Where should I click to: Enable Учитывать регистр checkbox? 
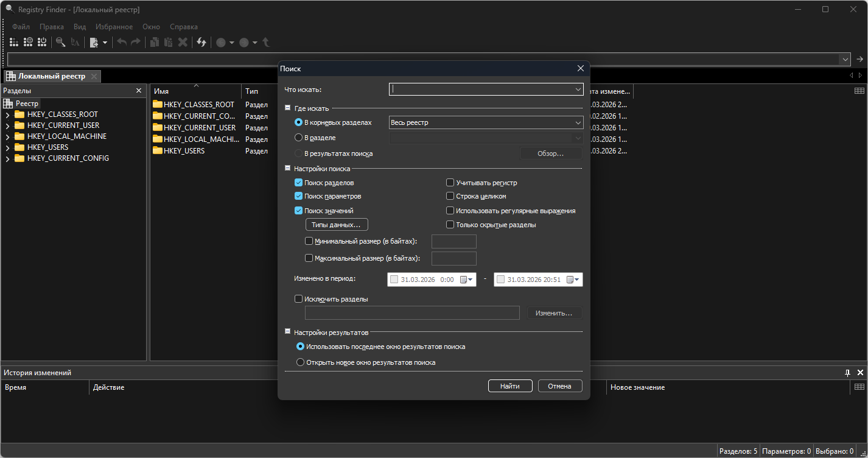[x=450, y=183]
